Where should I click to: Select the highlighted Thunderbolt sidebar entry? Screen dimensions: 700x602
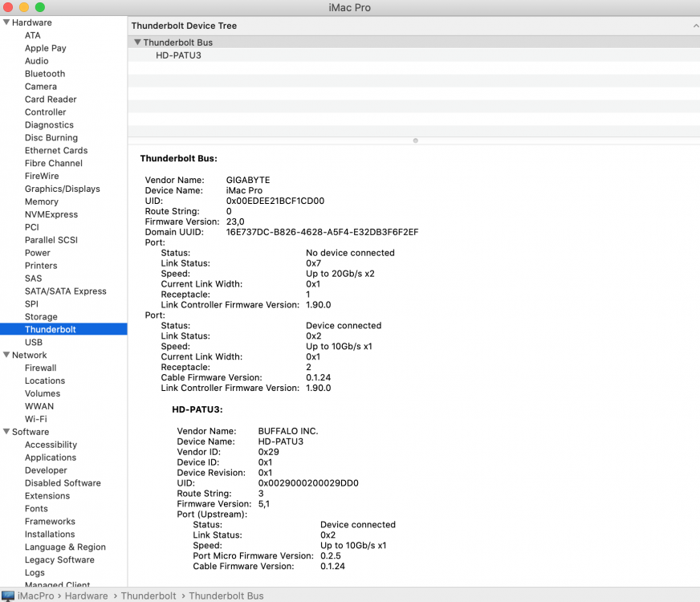click(x=63, y=329)
